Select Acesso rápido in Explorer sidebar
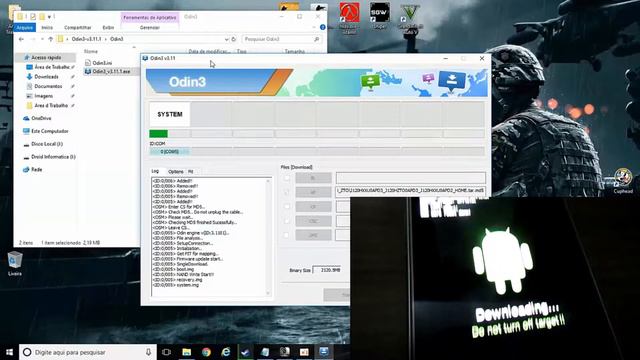This screenshot has width=640, height=360. pos(46,58)
